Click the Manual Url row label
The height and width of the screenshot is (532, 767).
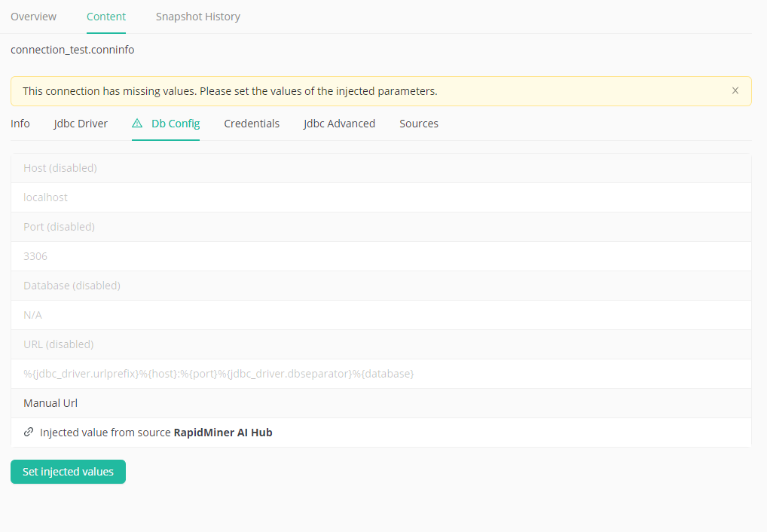click(x=50, y=403)
